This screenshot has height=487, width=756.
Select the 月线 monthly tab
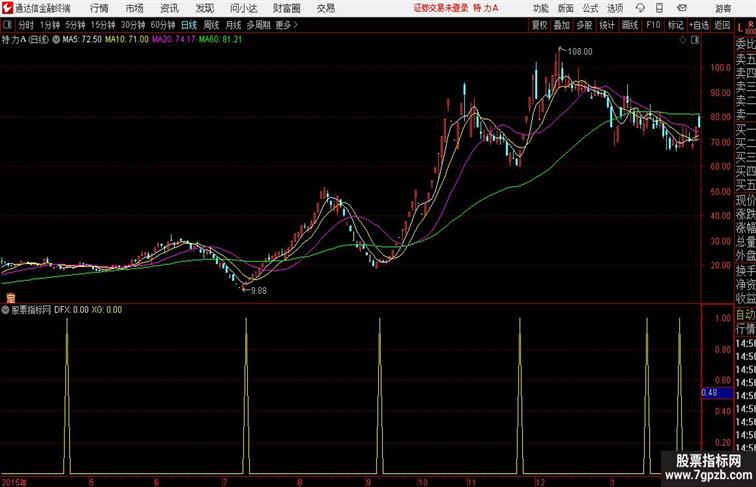coord(233,25)
